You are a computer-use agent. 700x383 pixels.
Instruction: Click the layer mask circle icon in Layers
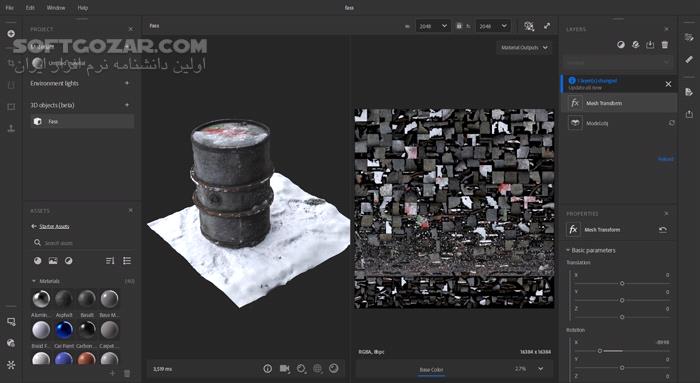(x=621, y=45)
